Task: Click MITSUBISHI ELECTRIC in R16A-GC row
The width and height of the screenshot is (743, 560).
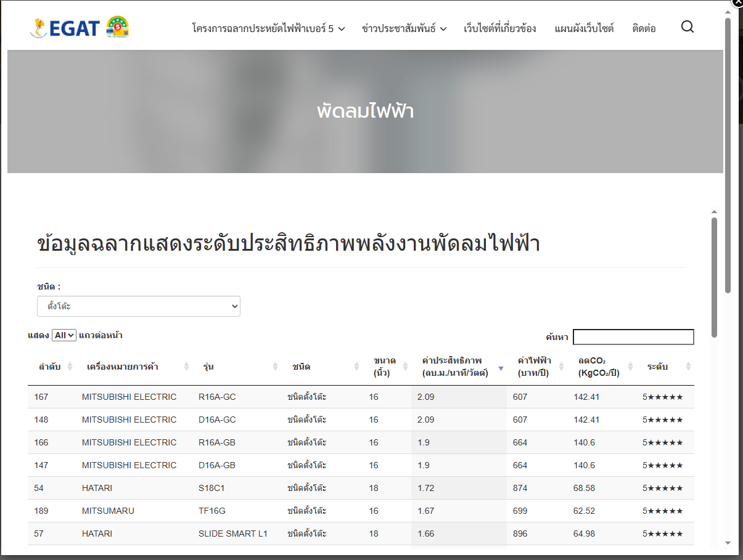Action: pos(129,397)
